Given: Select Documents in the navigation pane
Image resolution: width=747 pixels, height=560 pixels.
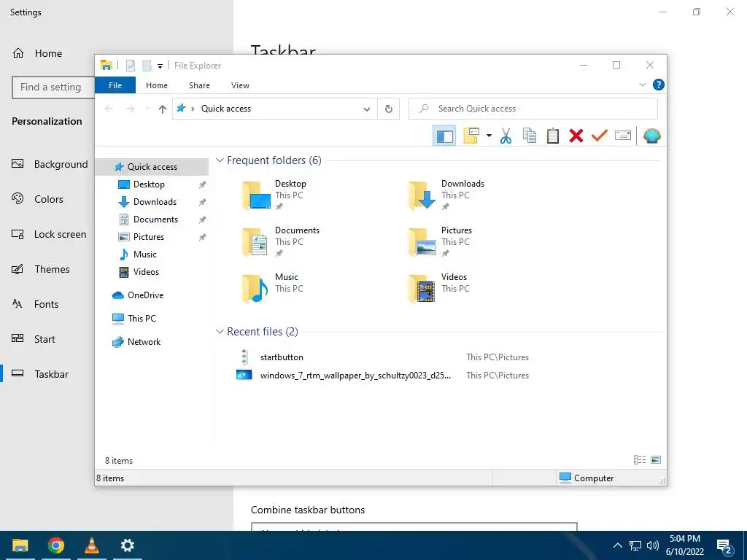Looking at the screenshot, I should click(x=155, y=219).
